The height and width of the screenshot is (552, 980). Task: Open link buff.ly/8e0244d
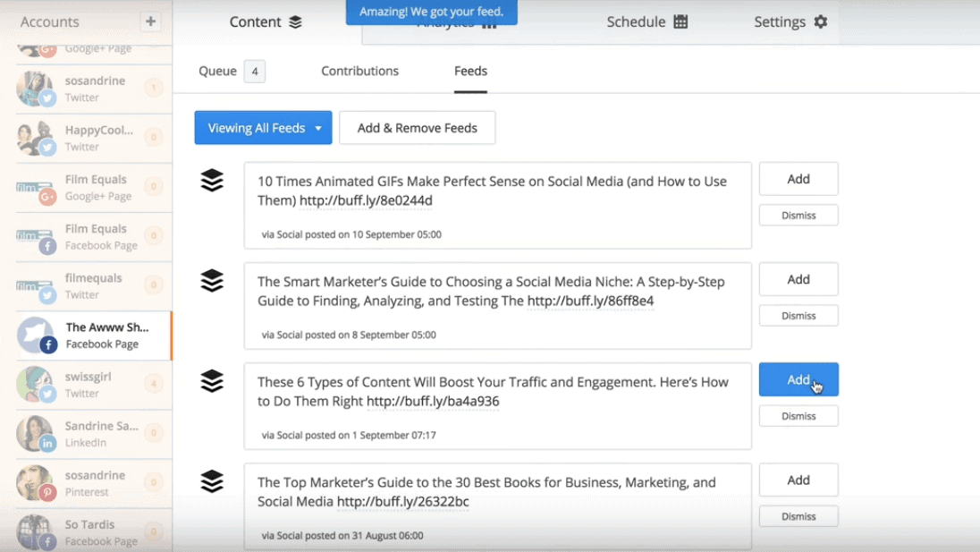coord(366,200)
